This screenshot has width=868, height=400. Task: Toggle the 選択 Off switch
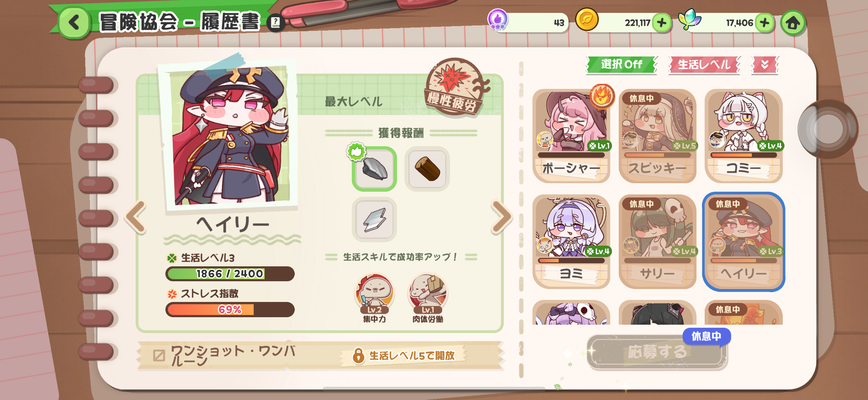click(621, 64)
